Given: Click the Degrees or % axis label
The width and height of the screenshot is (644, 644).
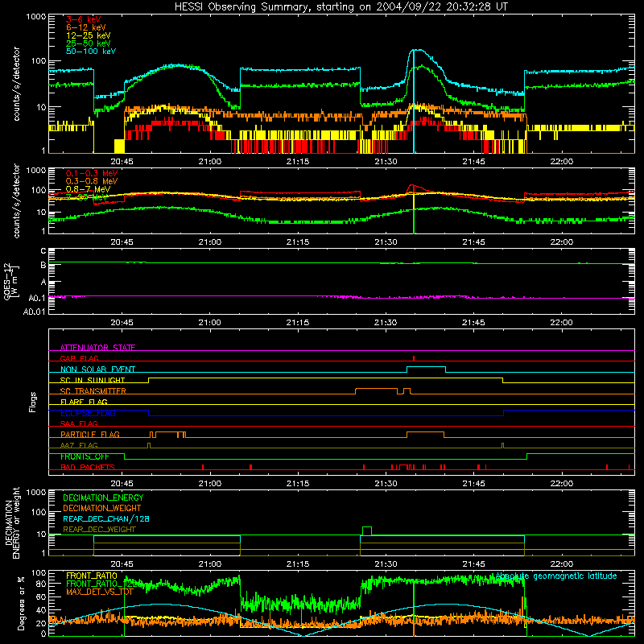Looking at the screenshot, I should click(x=21, y=603).
